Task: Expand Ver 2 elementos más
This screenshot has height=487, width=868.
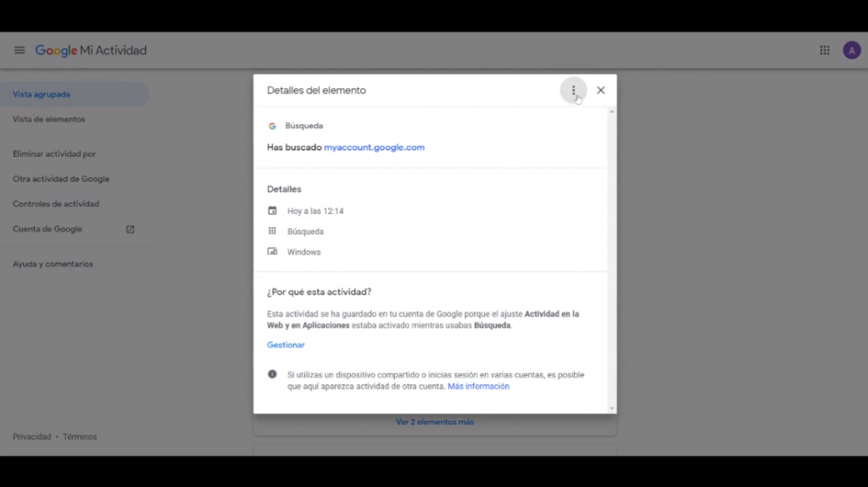Action: click(x=435, y=422)
